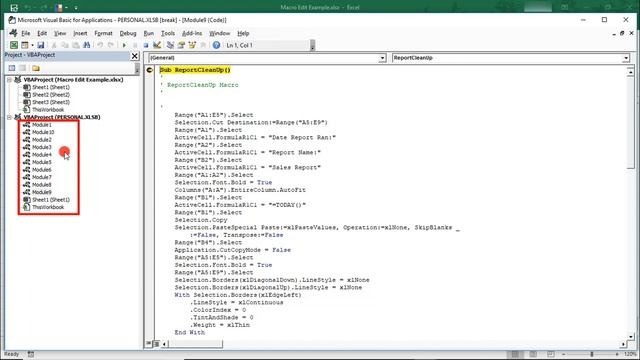
Task: Select Sheet3 (Sheet3) in the project tree
Action: (x=51, y=102)
